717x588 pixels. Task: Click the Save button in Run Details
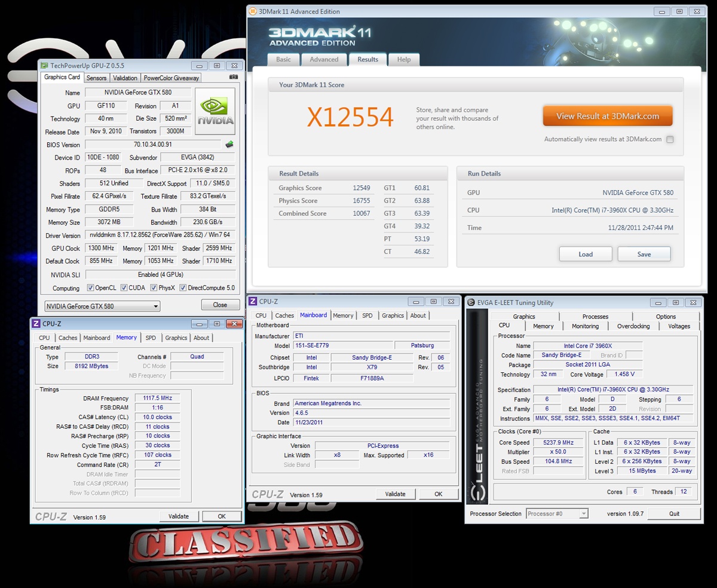[644, 254]
